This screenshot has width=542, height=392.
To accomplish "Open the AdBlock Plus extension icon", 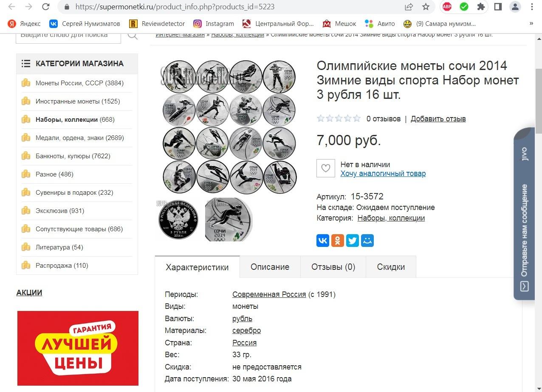I will (x=447, y=7).
